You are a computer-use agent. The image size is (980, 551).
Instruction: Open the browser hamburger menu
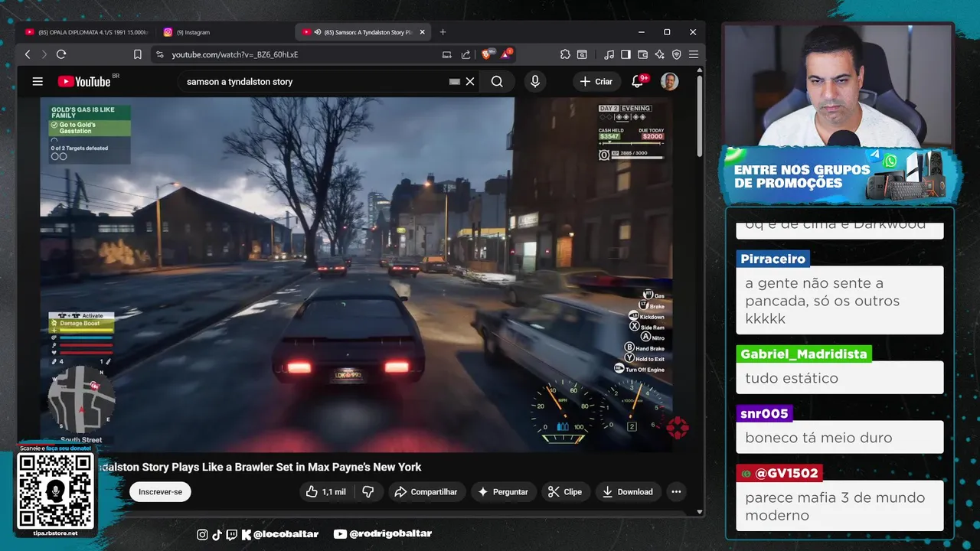(x=693, y=54)
